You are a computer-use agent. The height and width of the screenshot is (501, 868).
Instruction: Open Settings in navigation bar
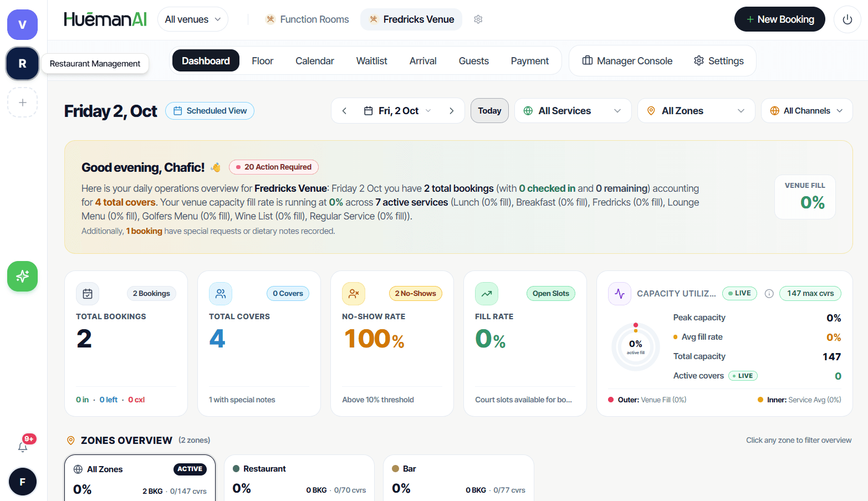coord(719,61)
